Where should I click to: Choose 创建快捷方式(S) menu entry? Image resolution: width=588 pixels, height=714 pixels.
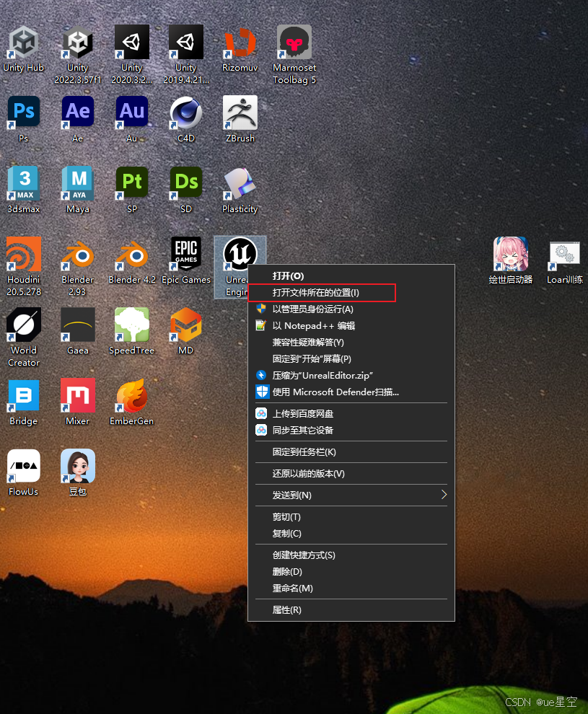click(x=351, y=555)
